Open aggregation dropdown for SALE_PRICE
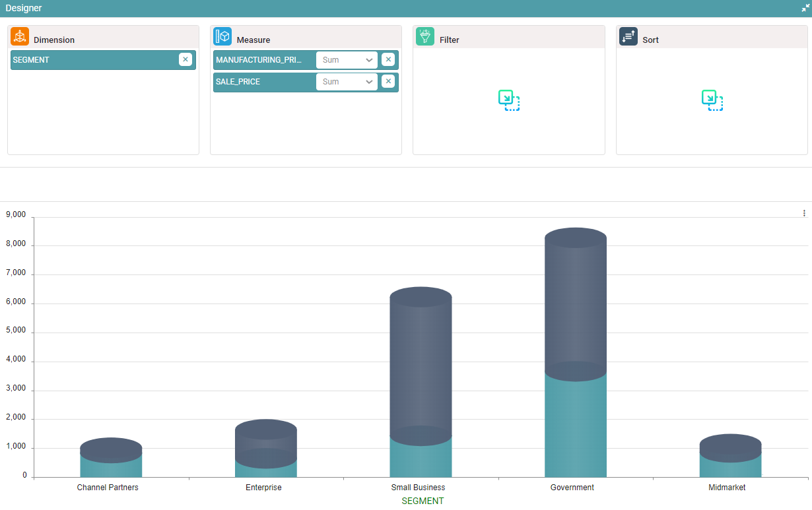 click(x=347, y=82)
